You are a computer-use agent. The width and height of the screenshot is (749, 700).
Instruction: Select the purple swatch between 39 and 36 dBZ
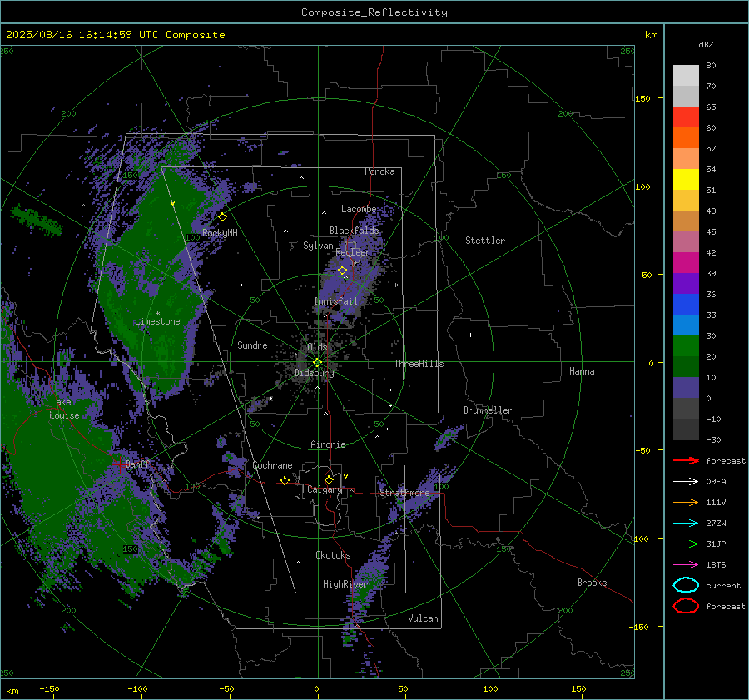pos(686,283)
